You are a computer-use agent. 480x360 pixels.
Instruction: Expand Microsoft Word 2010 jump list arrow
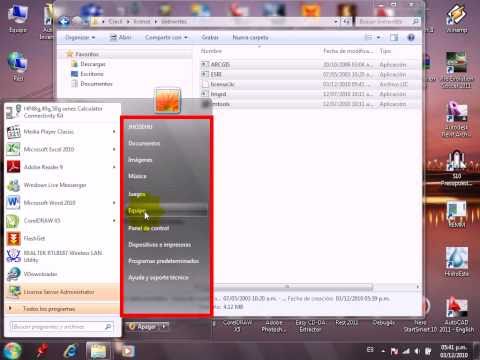[114, 203]
